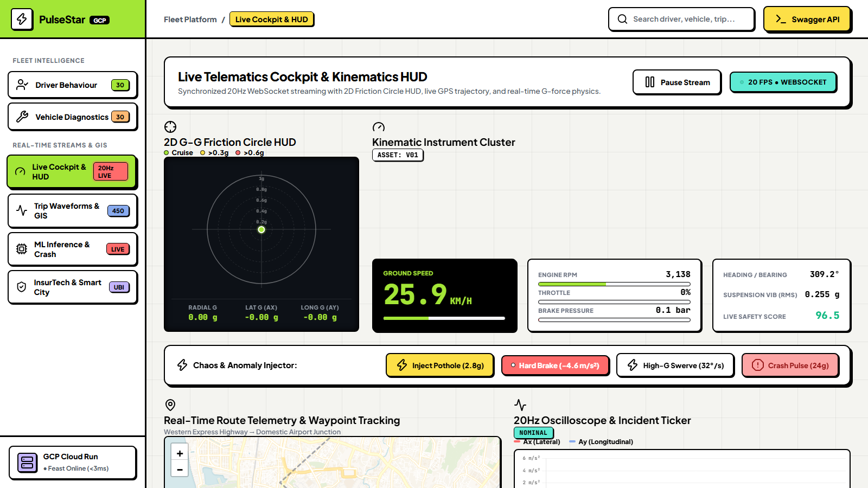This screenshot has width=868, height=488.
Task: Click the Vehicle Diagnostics wrench icon
Action: [x=22, y=117]
